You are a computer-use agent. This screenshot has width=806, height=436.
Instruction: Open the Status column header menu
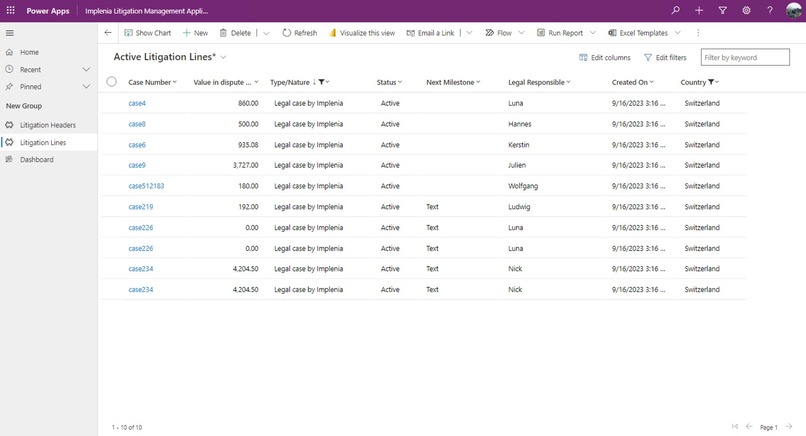389,82
